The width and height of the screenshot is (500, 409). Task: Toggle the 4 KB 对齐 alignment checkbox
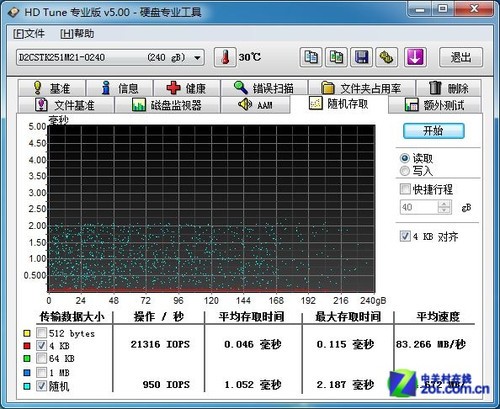click(x=405, y=236)
